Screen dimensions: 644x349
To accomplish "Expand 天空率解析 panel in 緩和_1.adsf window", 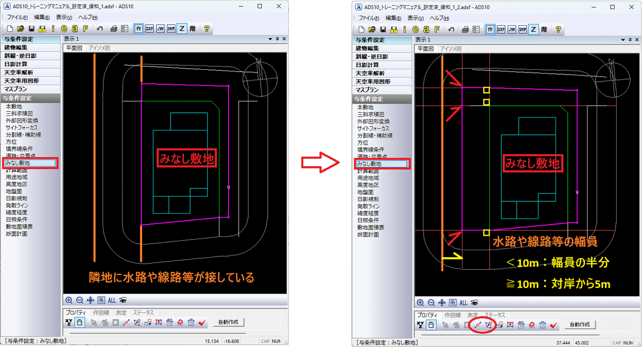I will tap(31, 72).
